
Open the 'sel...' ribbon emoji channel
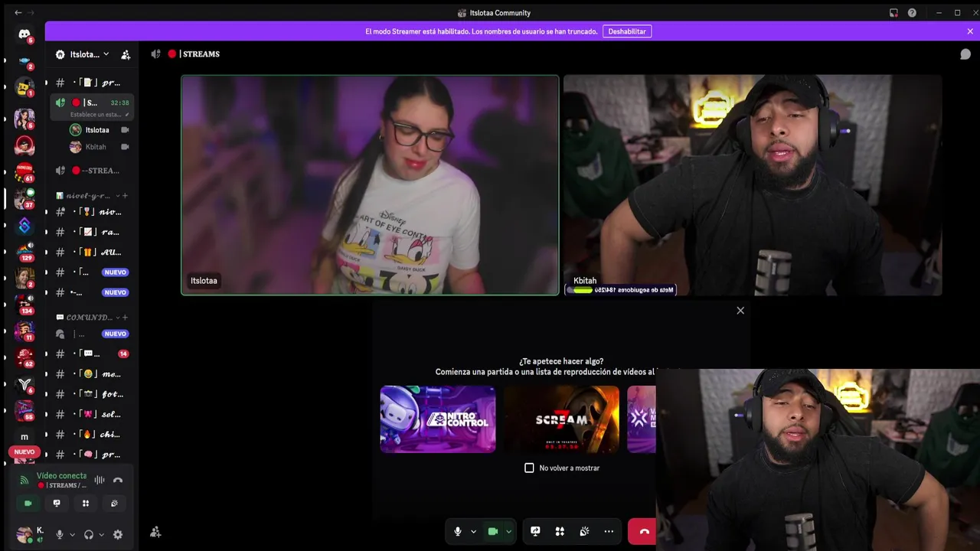click(92, 414)
